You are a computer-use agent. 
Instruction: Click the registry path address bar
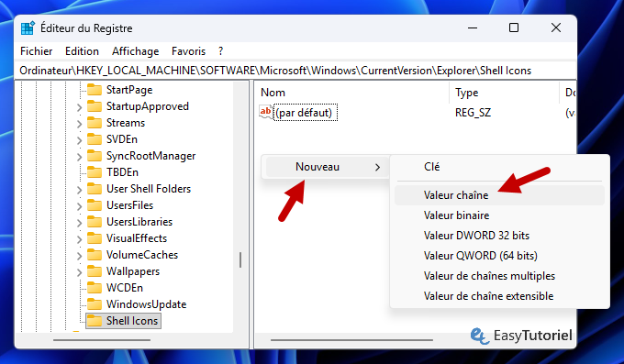295,71
